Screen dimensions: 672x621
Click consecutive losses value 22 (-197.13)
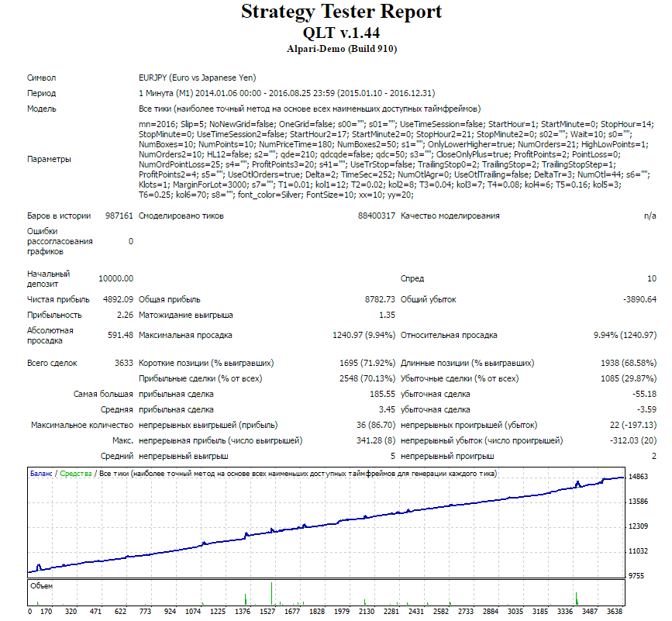click(x=632, y=425)
